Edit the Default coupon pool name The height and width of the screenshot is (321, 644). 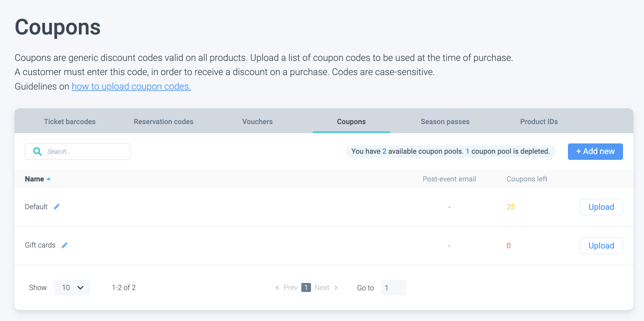(57, 207)
